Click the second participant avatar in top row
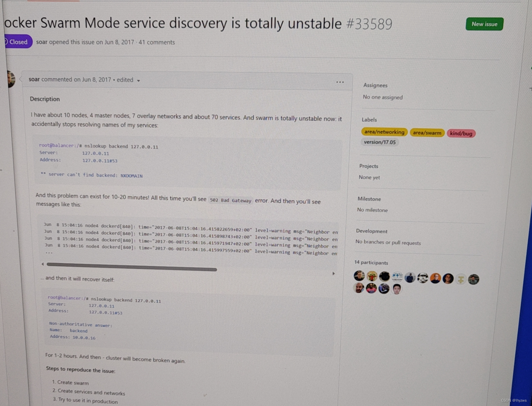The height and width of the screenshot is (406, 532). (x=372, y=276)
